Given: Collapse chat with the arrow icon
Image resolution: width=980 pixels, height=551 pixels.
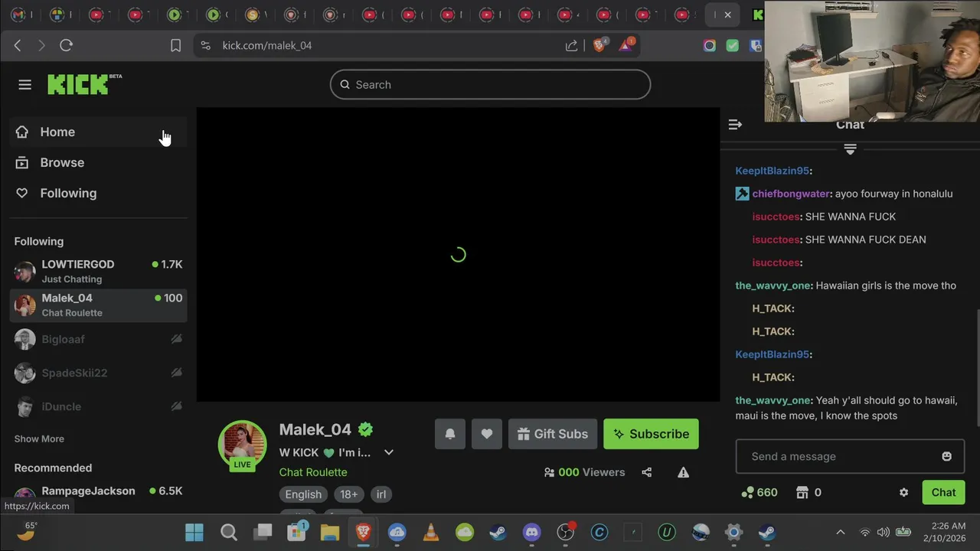Looking at the screenshot, I should click(735, 125).
